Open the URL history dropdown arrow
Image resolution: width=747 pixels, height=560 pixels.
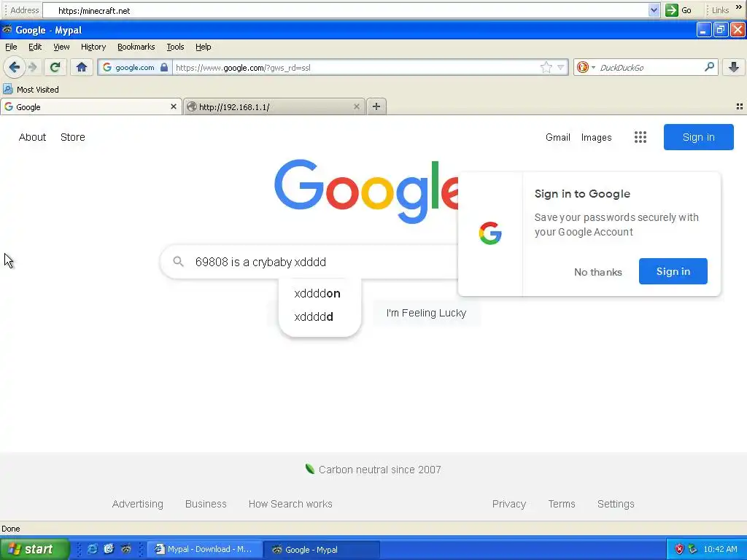[561, 67]
